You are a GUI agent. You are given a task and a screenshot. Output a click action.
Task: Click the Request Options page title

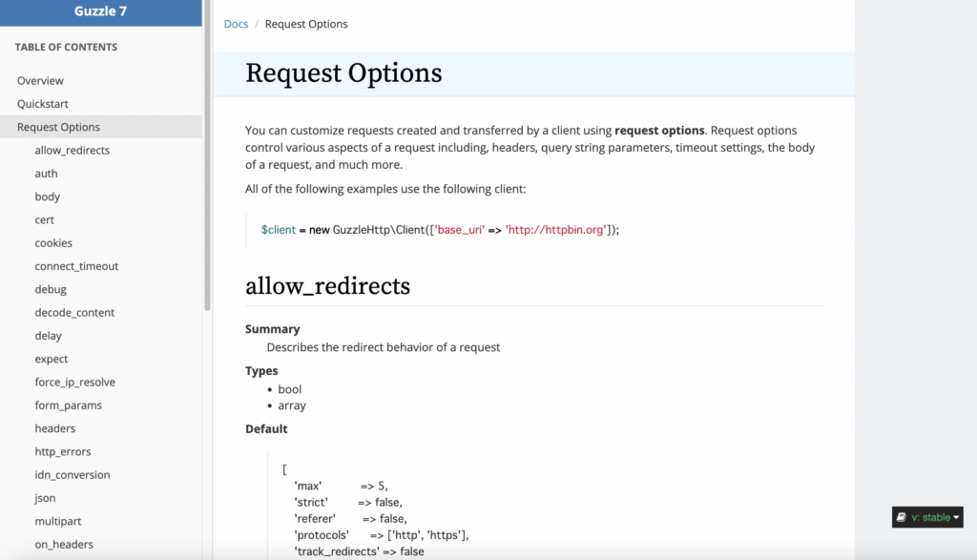[343, 73]
